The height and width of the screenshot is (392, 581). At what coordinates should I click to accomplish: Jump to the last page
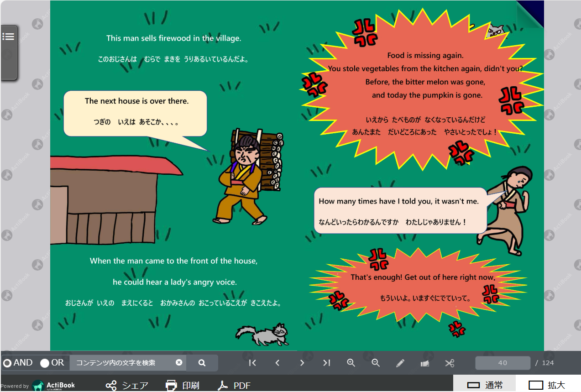click(x=326, y=363)
